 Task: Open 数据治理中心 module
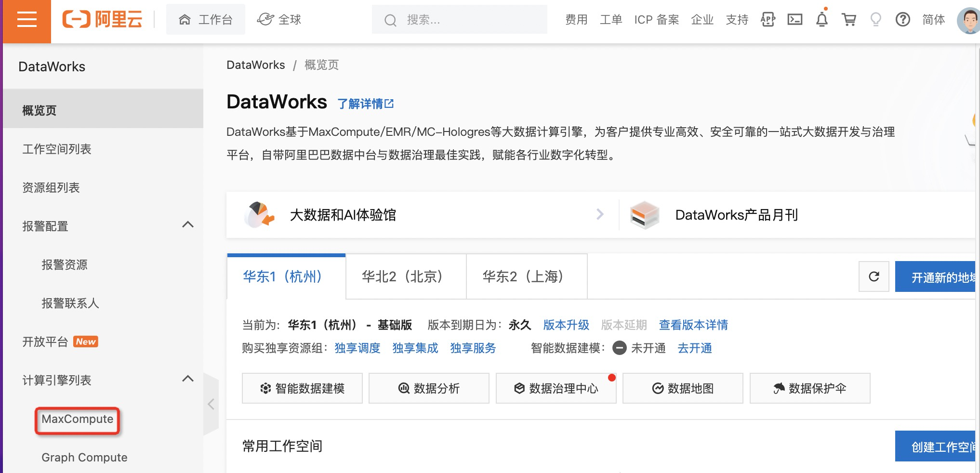point(556,388)
